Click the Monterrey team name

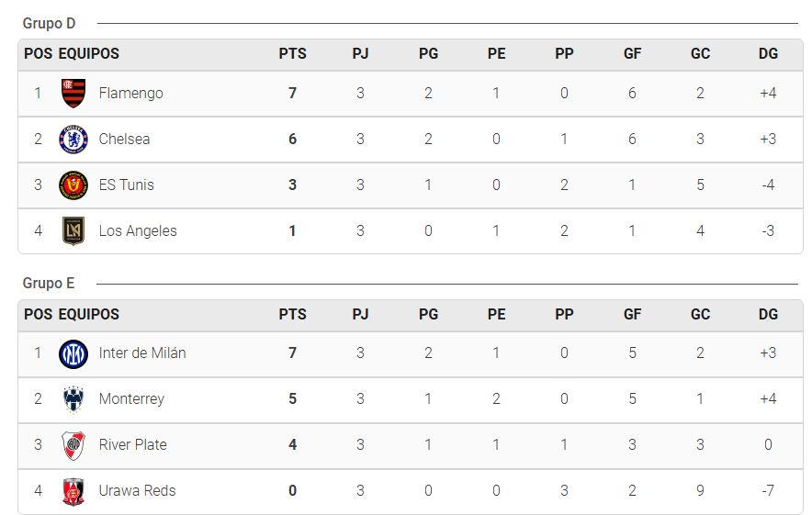131,399
